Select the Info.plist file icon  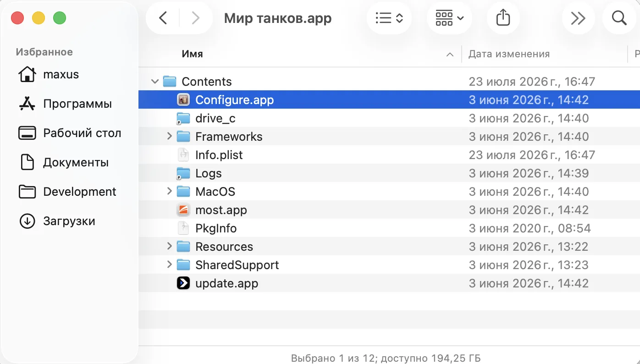point(183,155)
